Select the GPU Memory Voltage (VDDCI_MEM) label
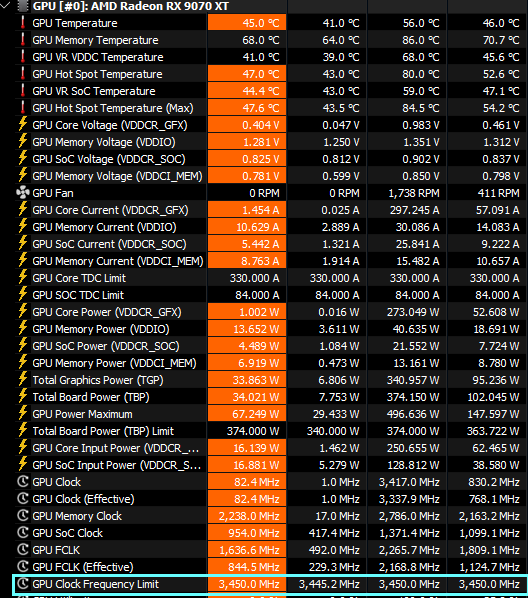Viewport: 528px width, 598px height. (x=118, y=176)
